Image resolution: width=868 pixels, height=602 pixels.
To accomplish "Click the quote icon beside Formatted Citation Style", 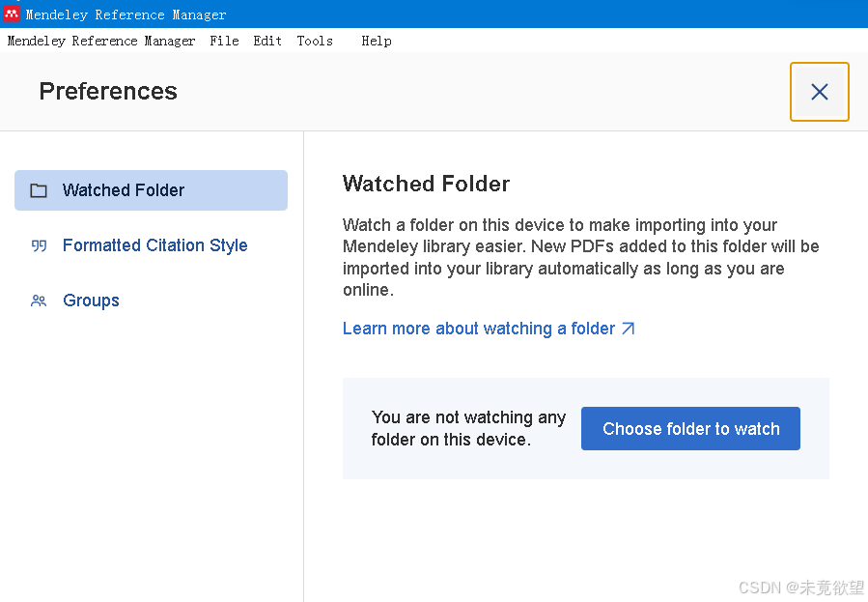I will point(39,245).
